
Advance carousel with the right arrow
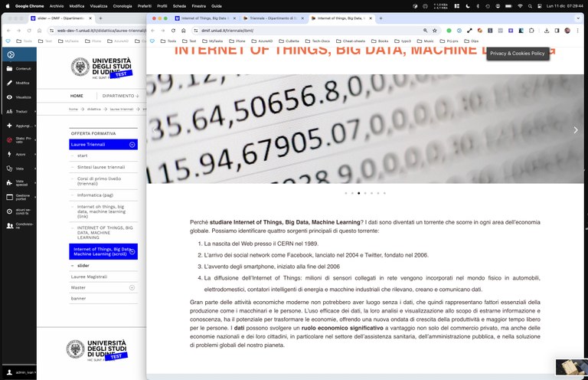coord(576,130)
